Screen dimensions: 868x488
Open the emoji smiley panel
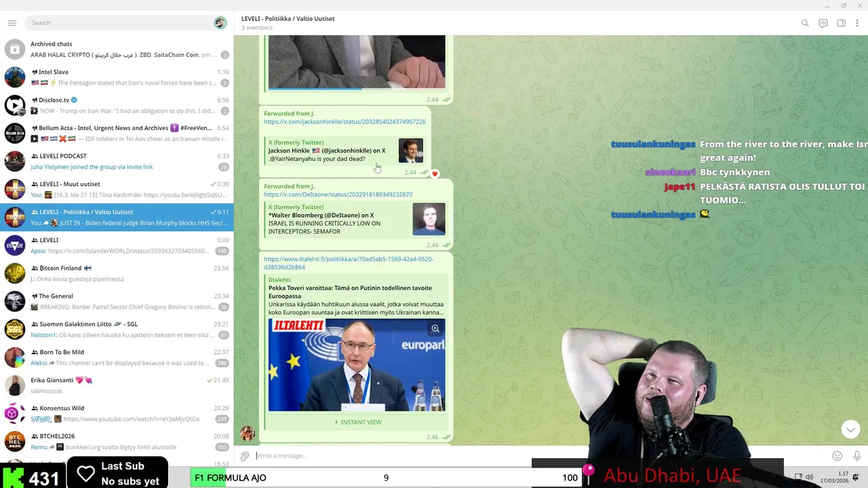coord(837,456)
